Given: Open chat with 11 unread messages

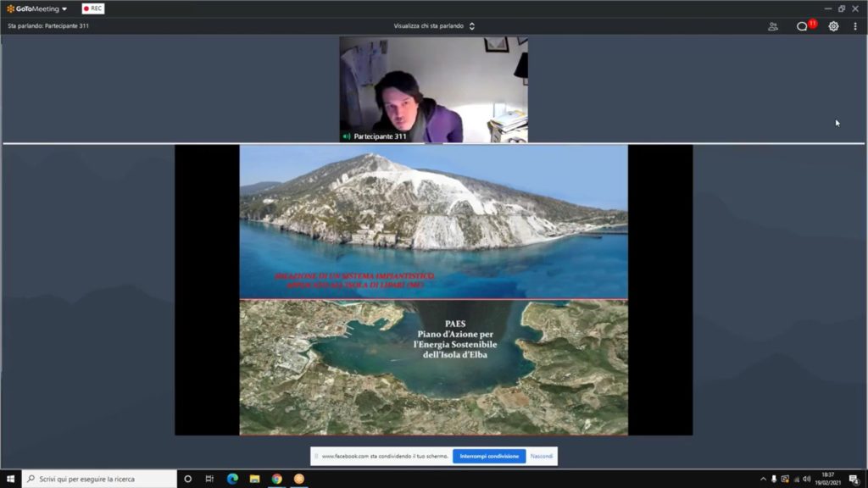Looking at the screenshot, I should coord(802,26).
